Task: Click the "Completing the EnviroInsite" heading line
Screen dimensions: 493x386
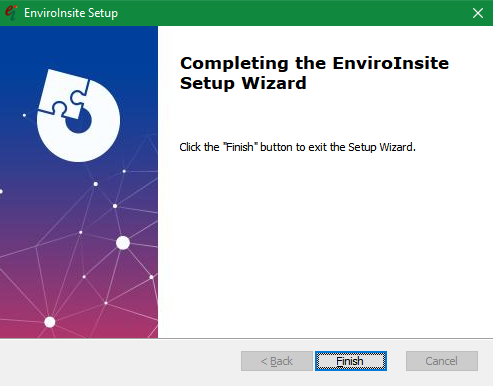Action: pyautogui.click(x=314, y=63)
